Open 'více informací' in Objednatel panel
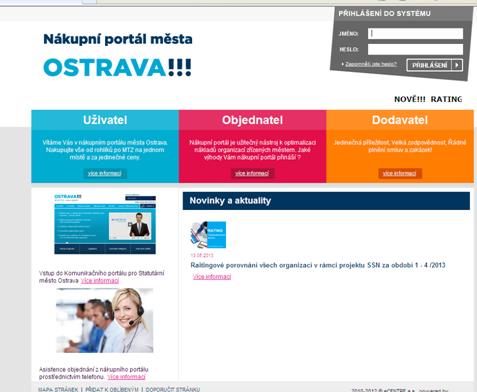 (252, 173)
